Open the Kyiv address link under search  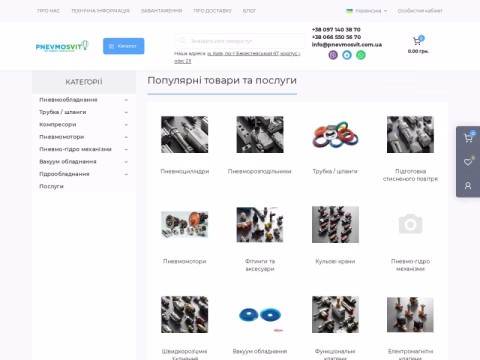point(237,57)
